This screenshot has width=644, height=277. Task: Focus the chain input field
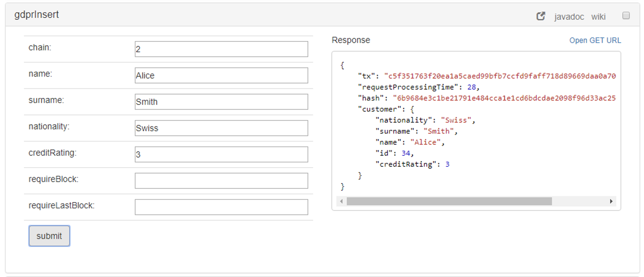(x=221, y=49)
